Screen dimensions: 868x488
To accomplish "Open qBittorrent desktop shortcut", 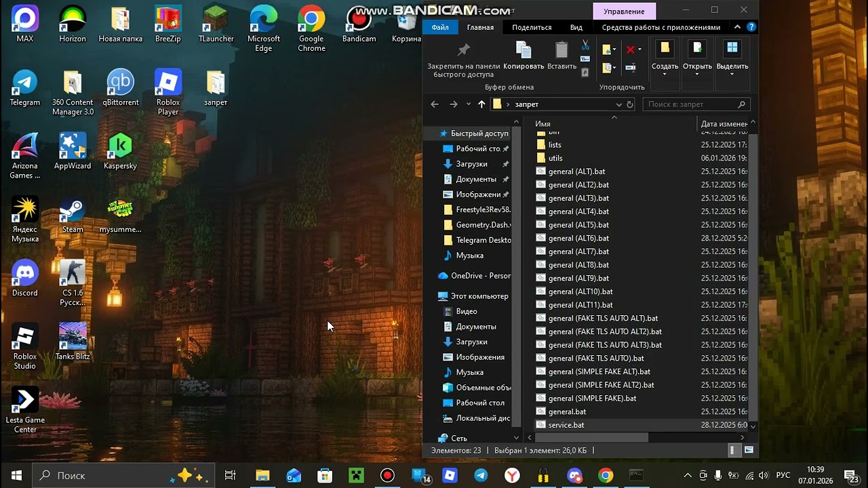I will tap(121, 88).
